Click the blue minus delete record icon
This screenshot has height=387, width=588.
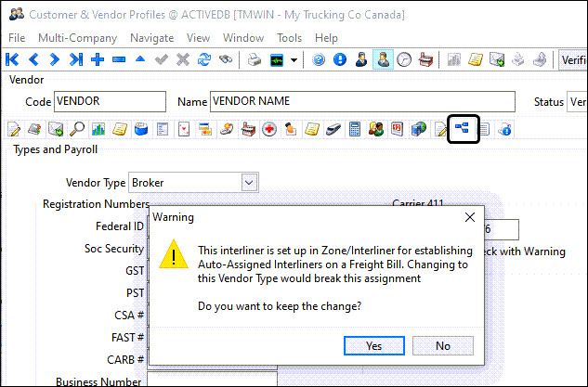point(119,59)
